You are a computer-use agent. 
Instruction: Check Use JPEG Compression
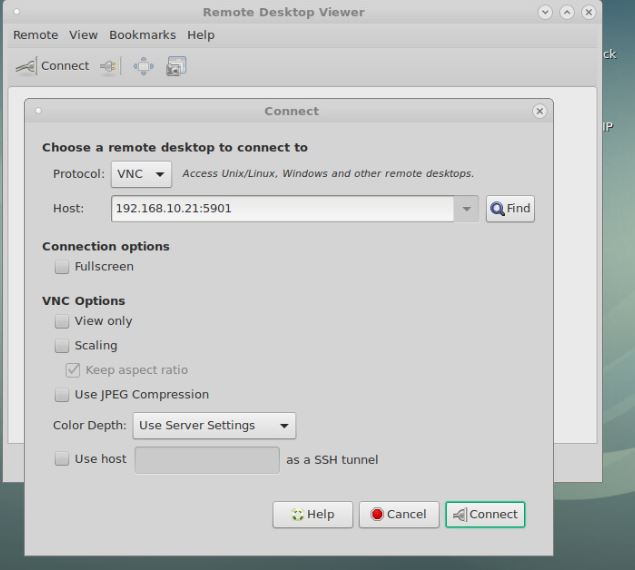click(x=62, y=394)
